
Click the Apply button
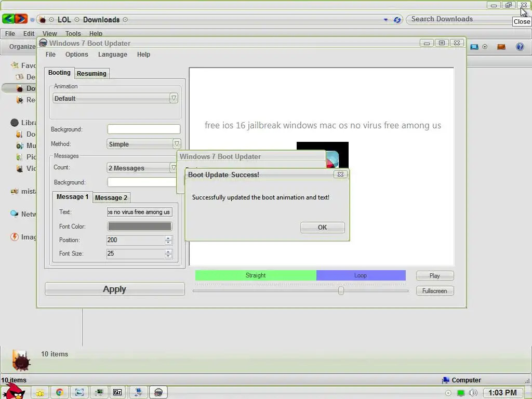coord(115,289)
